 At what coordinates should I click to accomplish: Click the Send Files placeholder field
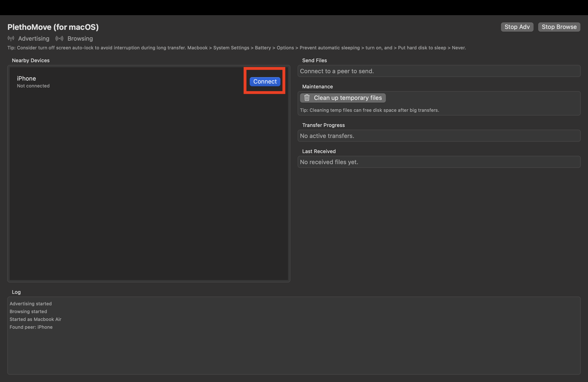438,71
